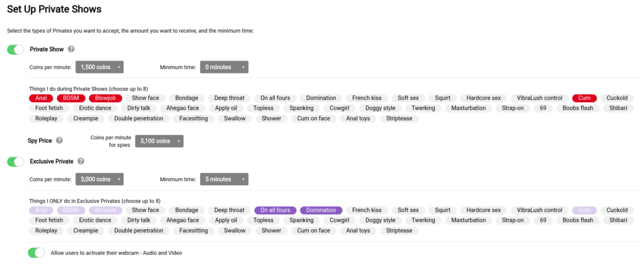The width and height of the screenshot is (644, 272).
Task: Pick Striptease tag in Private Shows list
Action: [x=399, y=118]
